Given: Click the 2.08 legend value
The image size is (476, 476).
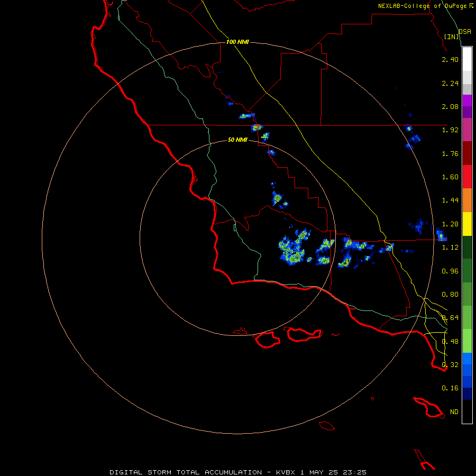Looking at the screenshot, I should pos(450,106).
